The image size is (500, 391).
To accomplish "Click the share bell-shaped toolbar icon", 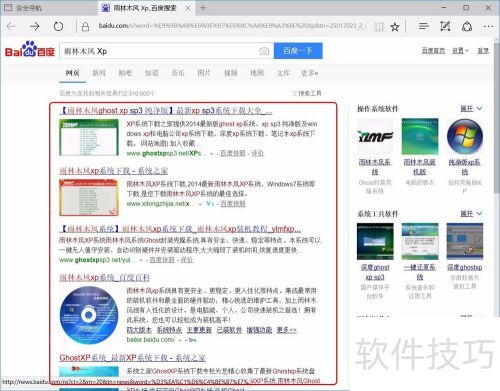I will coord(467,26).
